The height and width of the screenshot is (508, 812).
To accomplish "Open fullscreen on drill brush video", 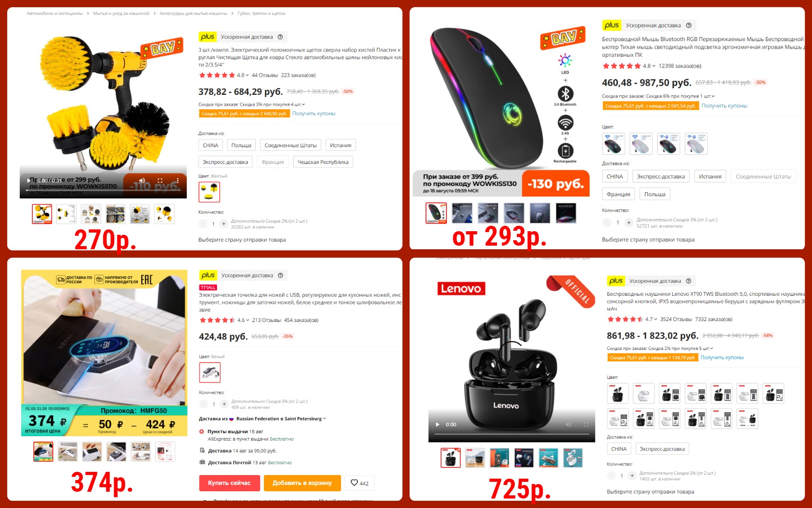I will click(160, 181).
